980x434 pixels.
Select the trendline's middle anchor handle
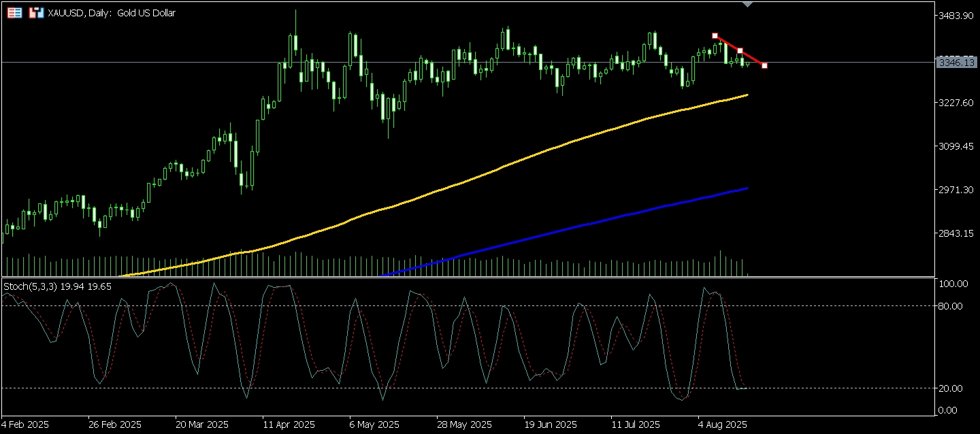pyautogui.click(x=740, y=51)
